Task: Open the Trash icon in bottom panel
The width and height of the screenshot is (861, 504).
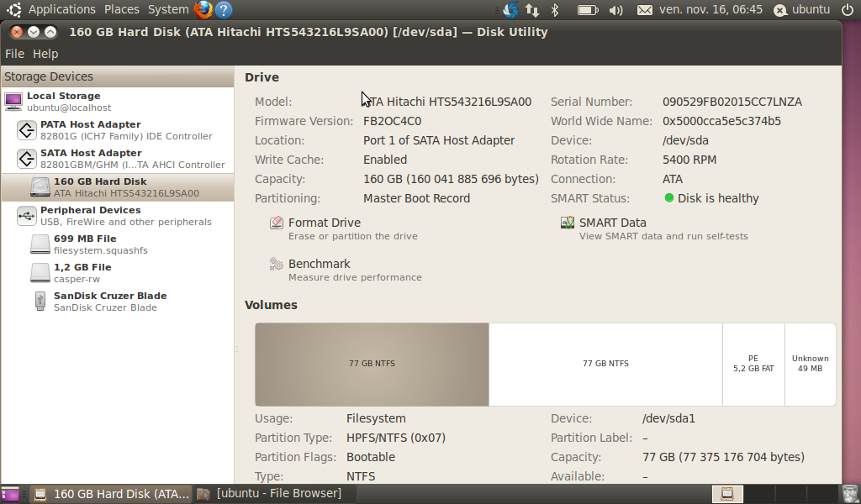Action: (849, 494)
